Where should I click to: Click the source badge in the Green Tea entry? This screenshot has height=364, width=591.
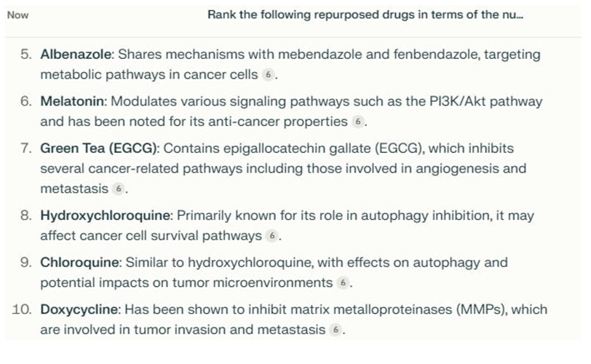119,189
